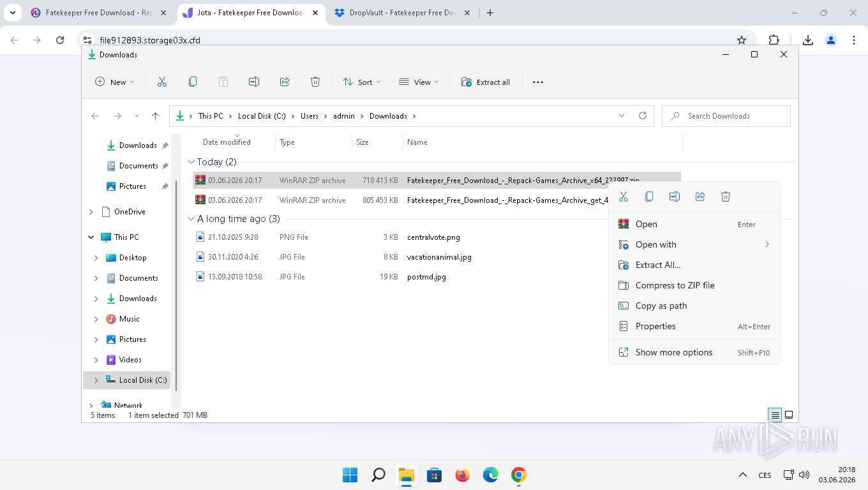Click Share icon in context menu
Image resolution: width=868 pixels, height=490 pixels.
coord(700,197)
